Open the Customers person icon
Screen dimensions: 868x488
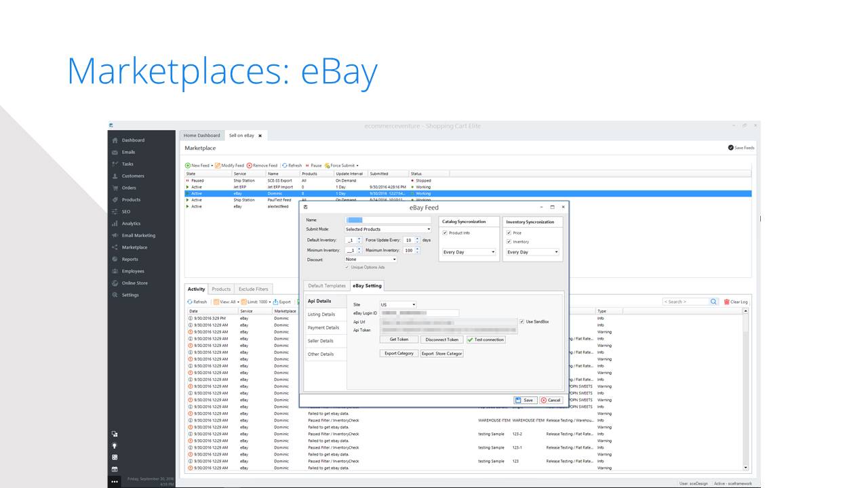(x=115, y=176)
